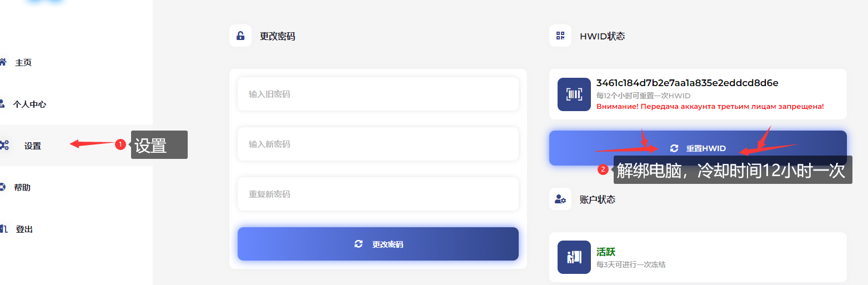868x285 pixels.
Task: Click the logout icon beside 登出
Action: coord(3,229)
